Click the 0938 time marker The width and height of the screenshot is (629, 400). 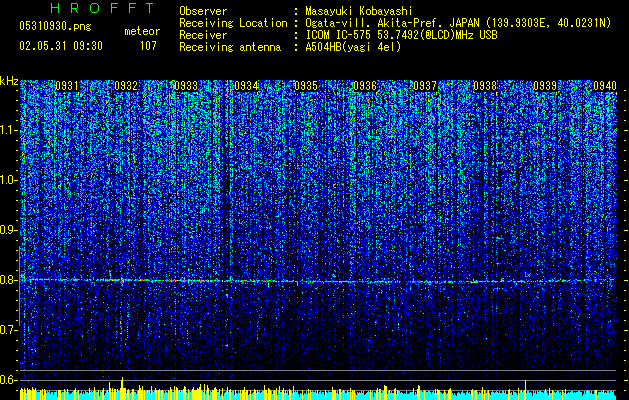click(x=485, y=86)
